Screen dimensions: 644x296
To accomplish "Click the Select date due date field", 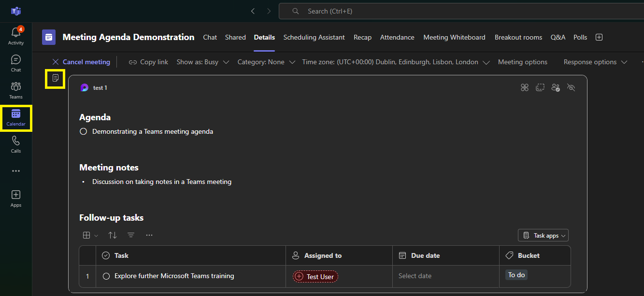I will click(445, 276).
